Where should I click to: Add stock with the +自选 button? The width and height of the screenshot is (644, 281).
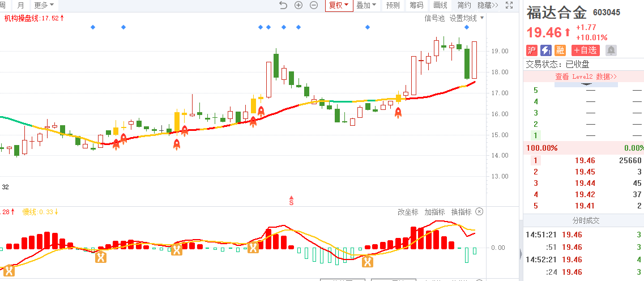[585, 50]
